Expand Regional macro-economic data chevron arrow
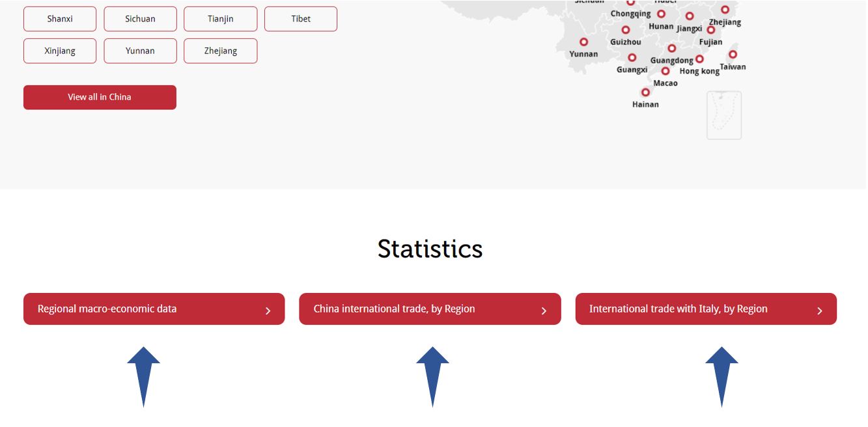The width and height of the screenshot is (868, 427). pos(268,311)
